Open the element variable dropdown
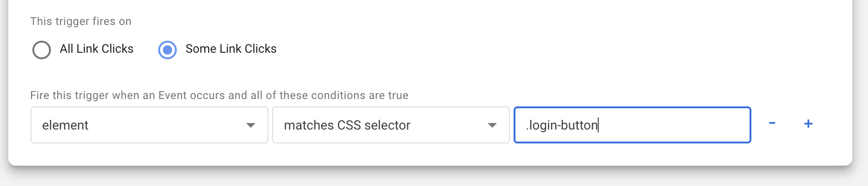The width and height of the screenshot is (868, 186). (149, 125)
